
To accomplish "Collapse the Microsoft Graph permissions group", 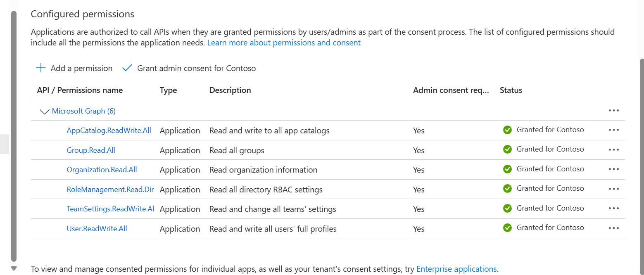I will 44,111.
